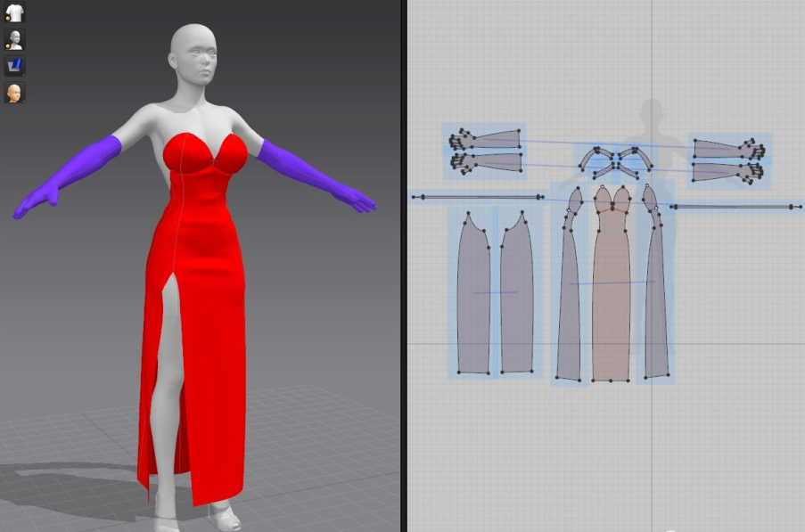The height and width of the screenshot is (532, 805).
Task: Click the red bust cup on the dress
Action: (x=187, y=153)
